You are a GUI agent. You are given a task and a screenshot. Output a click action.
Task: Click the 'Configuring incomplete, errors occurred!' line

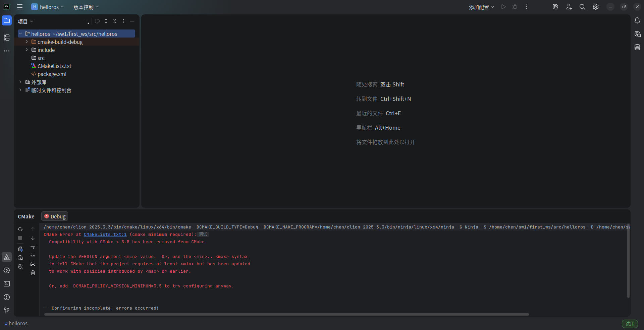click(101, 308)
